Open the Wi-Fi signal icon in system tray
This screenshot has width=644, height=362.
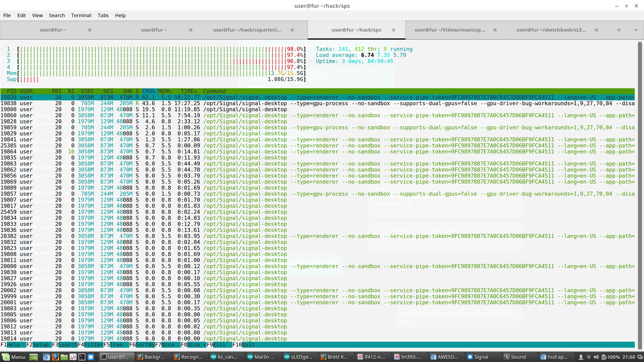pos(589,357)
